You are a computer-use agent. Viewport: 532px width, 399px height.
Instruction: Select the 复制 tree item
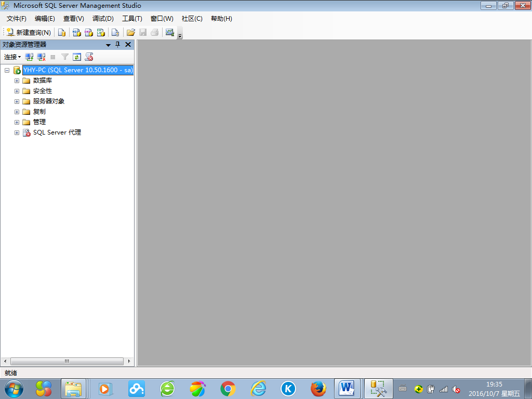pyautogui.click(x=39, y=112)
